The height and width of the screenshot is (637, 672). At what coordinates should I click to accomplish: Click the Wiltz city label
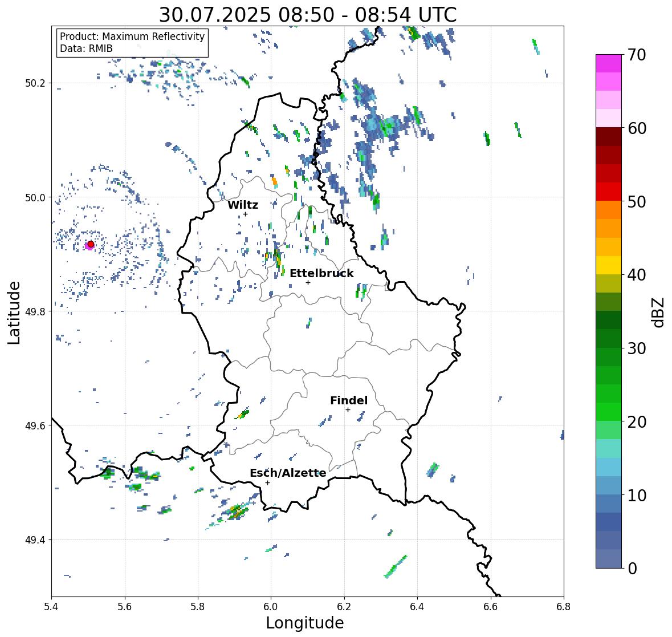(x=243, y=205)
